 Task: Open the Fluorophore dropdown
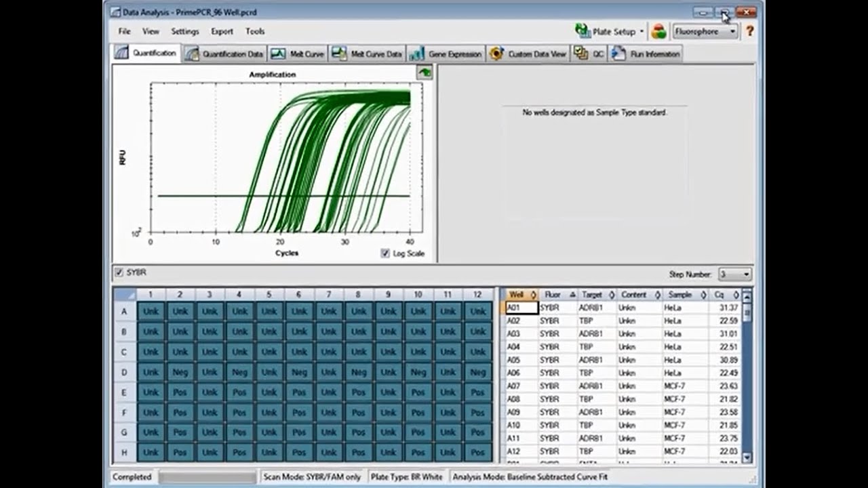[x=705, y=31]
